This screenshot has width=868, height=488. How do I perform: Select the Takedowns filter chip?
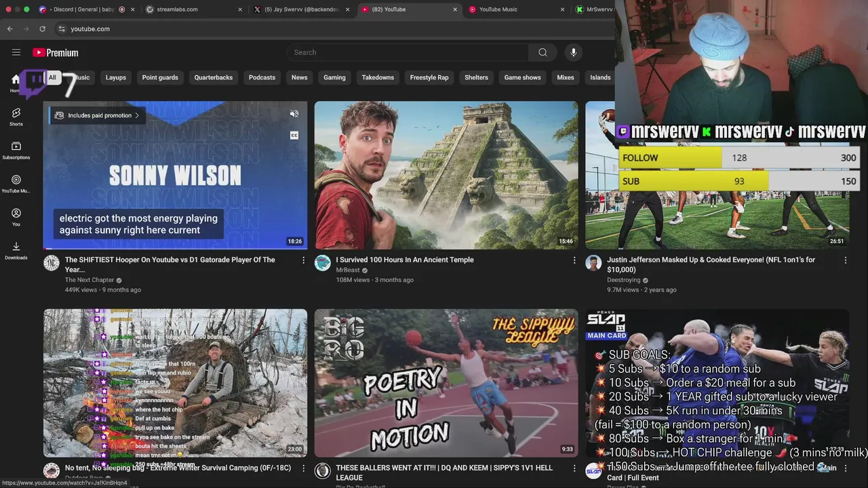click(378, 77)
